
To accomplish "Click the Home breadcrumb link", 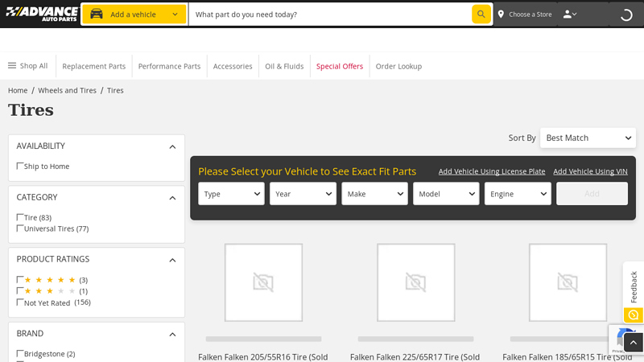I will pos(18,90).
